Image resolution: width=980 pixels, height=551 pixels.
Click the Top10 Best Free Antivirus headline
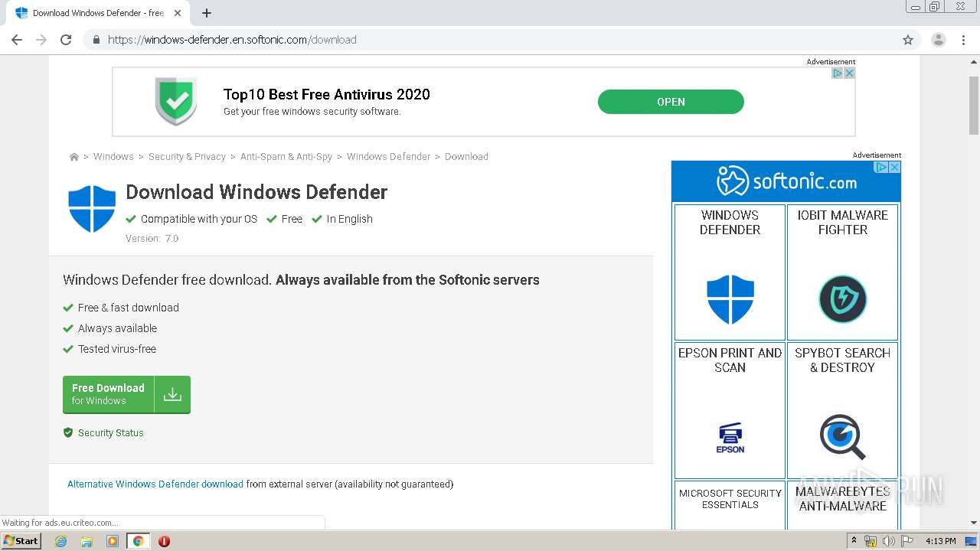point(327,94)
